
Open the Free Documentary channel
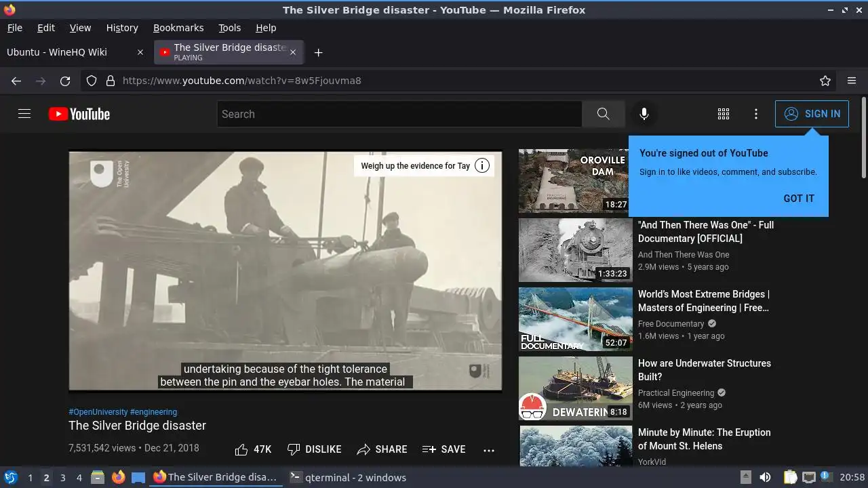(671, 324)
